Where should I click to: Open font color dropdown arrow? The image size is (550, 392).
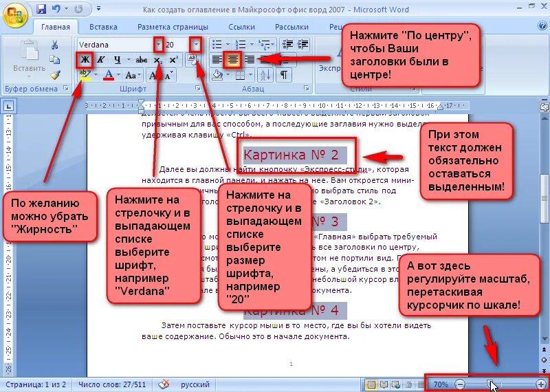click(118, 75)
